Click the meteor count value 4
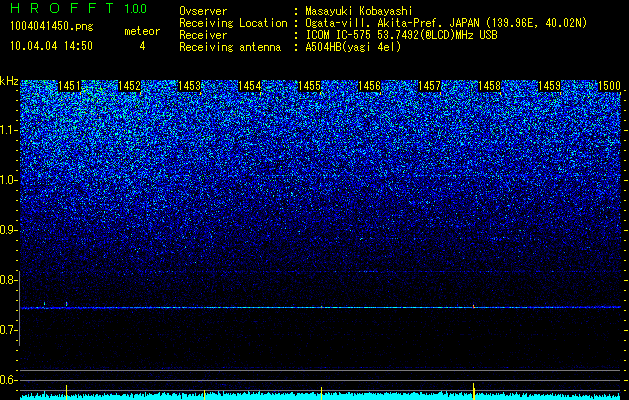 (142, 46)
